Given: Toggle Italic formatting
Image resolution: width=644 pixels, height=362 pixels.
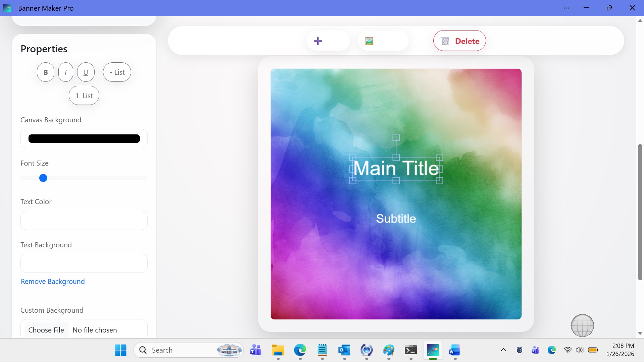Looking at the screenshot, I should coord(66,72).
